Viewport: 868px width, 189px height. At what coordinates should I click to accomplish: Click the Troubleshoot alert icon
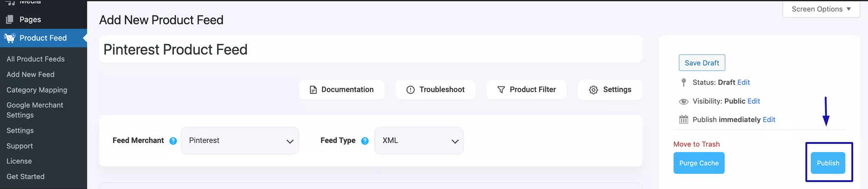410,90
